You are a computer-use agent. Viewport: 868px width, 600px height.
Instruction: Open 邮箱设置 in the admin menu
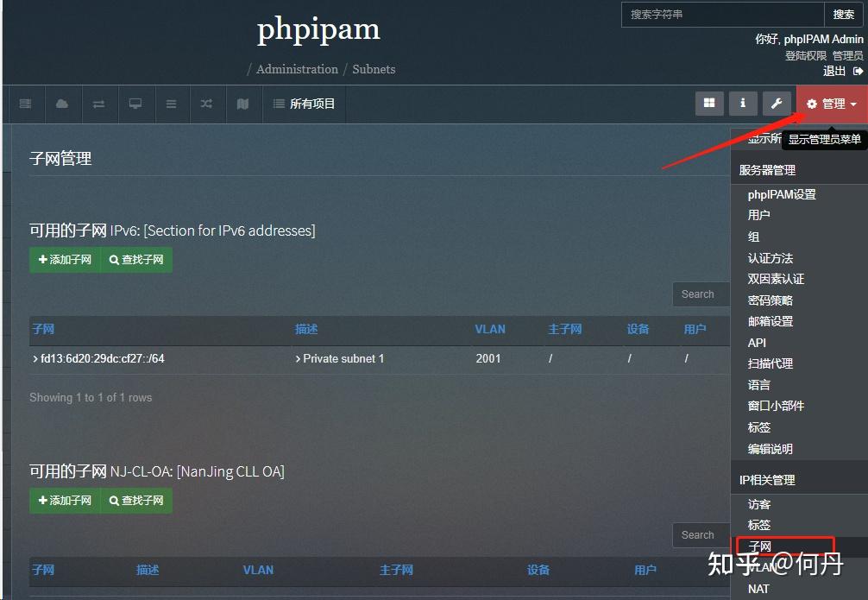pos(770,321)
